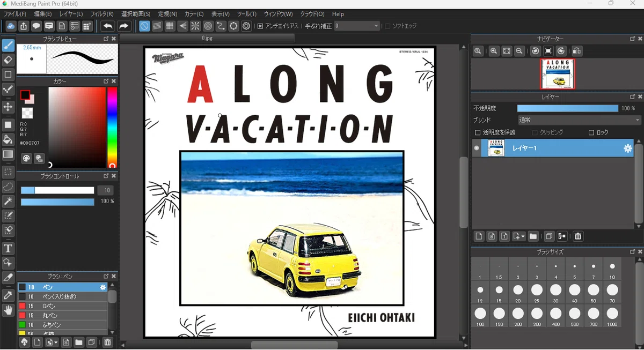Viewport: 644px width, 350px height.
Task: Open レイヤー(L) menu
Action: 71,14
